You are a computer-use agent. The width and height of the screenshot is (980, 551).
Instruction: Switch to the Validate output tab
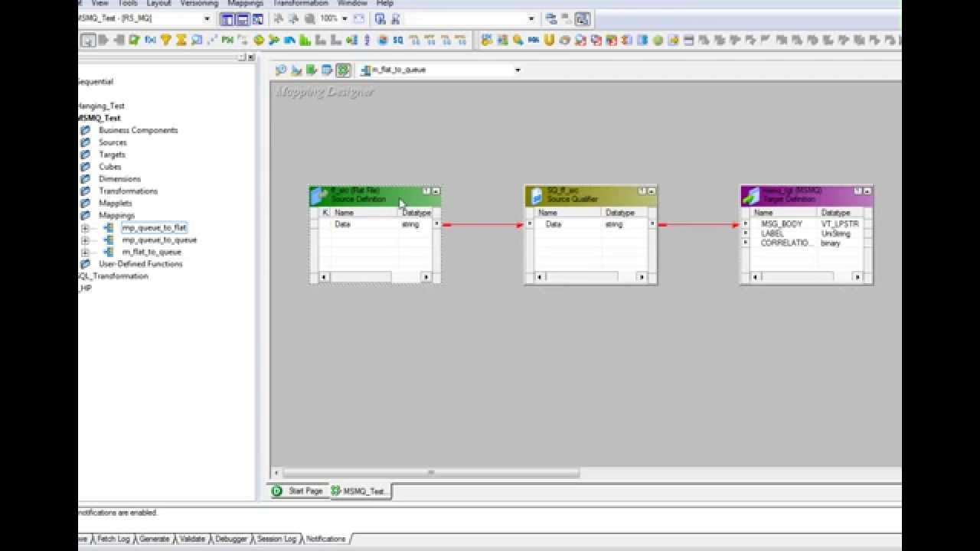(x=191, y=539)
